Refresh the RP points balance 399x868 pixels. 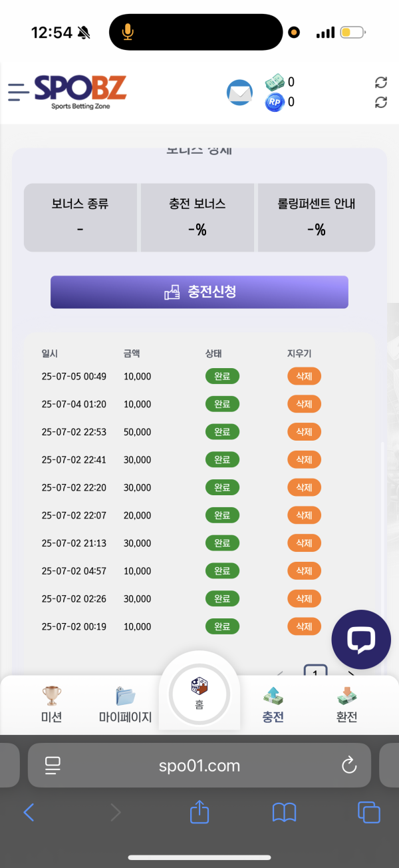pyautogui.click(x=381, y=103)
